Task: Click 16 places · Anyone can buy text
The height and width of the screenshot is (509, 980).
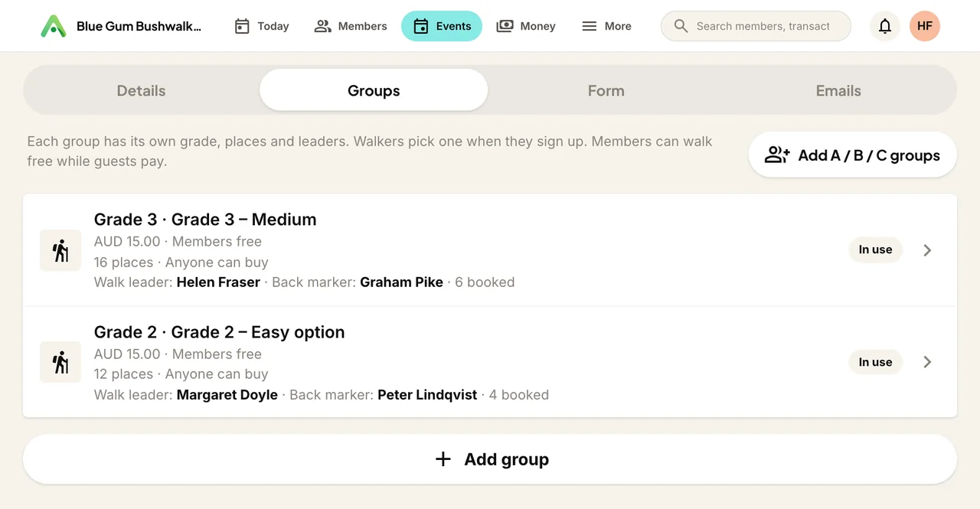Action: [181, 263]
